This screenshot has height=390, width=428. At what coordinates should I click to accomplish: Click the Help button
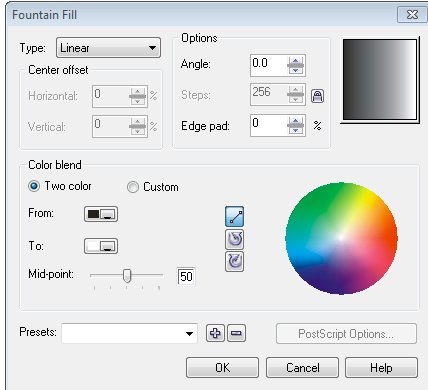[x=381, y=368]
